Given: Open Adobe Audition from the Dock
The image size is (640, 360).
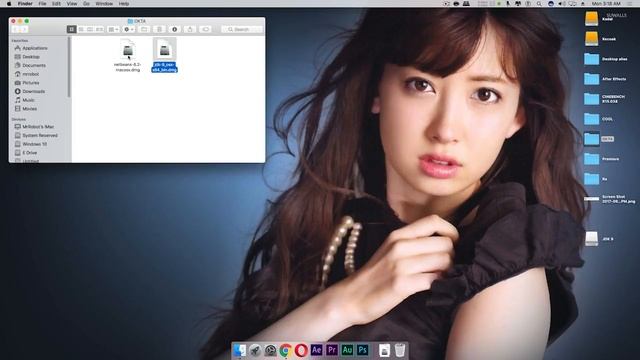Looking at the screenshot, I should [347, 350].
